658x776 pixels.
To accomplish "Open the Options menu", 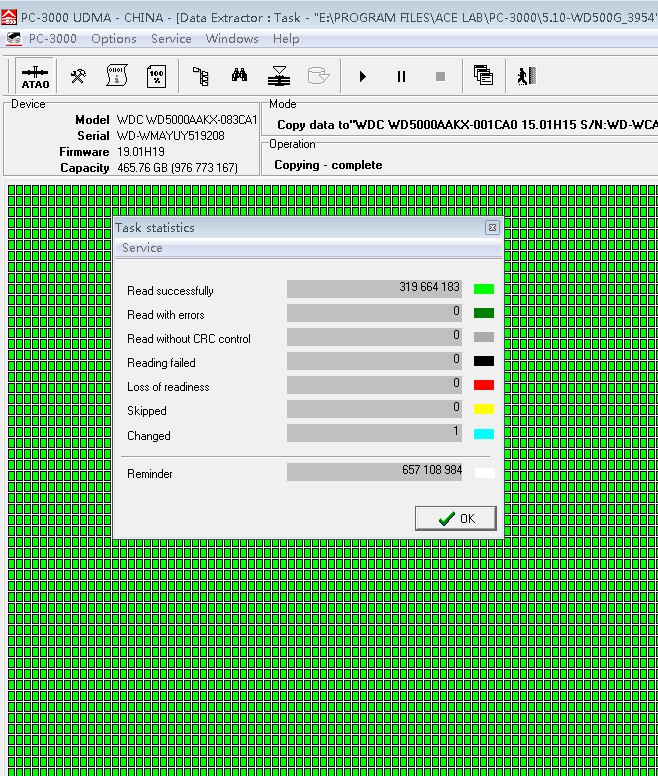I will pyautogui.click(x=113, y=39).
